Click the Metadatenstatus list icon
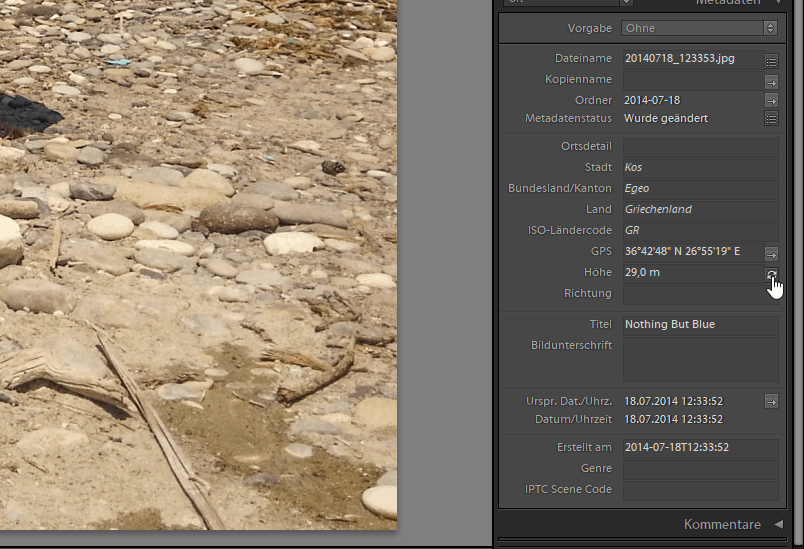Image resolution: width=804 pixels, height=549 pixels. pos(771,119)
